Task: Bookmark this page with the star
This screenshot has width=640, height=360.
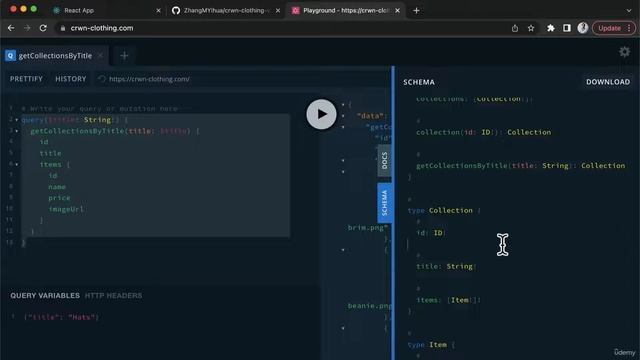Action: [x=531, y=28]
